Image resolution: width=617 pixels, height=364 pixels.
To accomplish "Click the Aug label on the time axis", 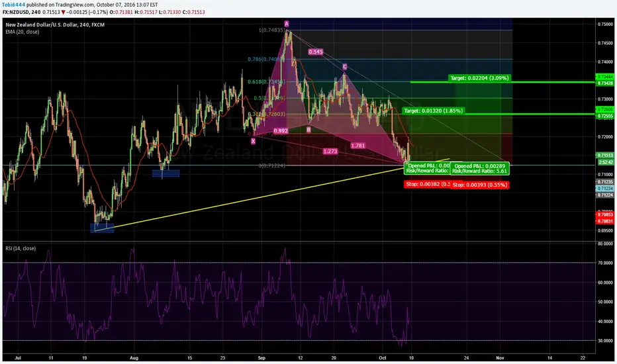I will pos(134,357).
